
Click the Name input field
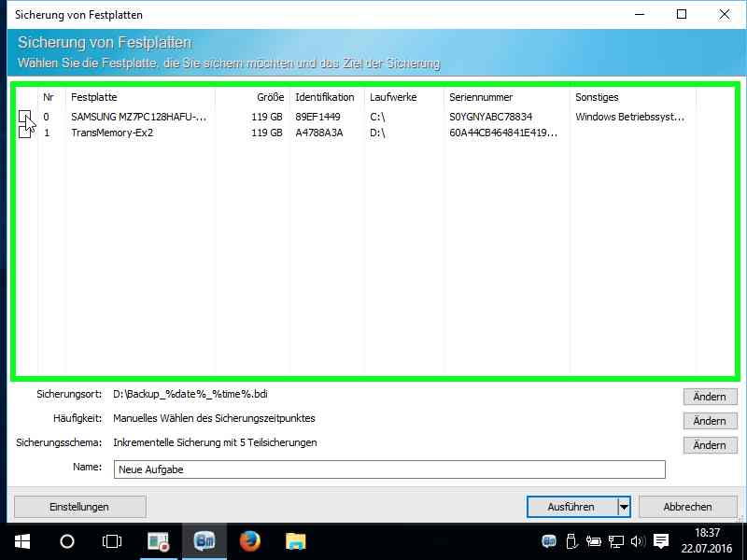point(389,469)
